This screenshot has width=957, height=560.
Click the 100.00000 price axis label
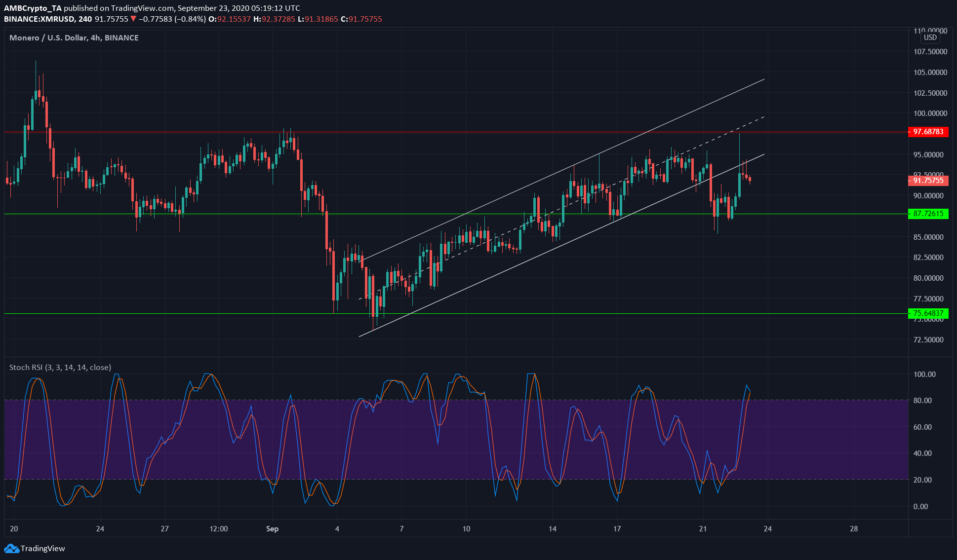click(x=930, y=113)
